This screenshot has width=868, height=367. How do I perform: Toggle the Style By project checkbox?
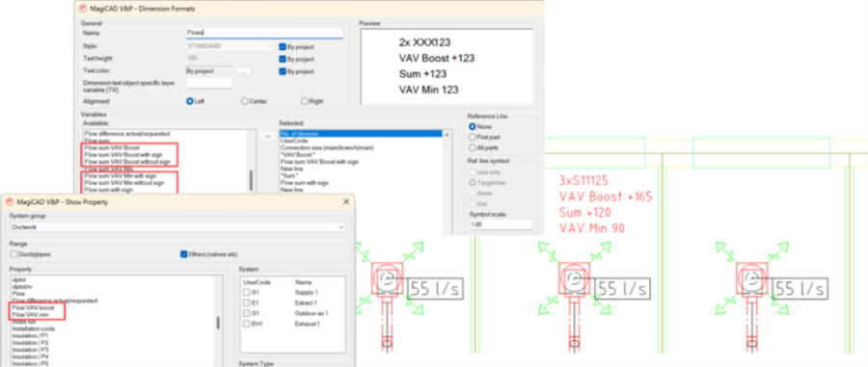tap(283, 46)
